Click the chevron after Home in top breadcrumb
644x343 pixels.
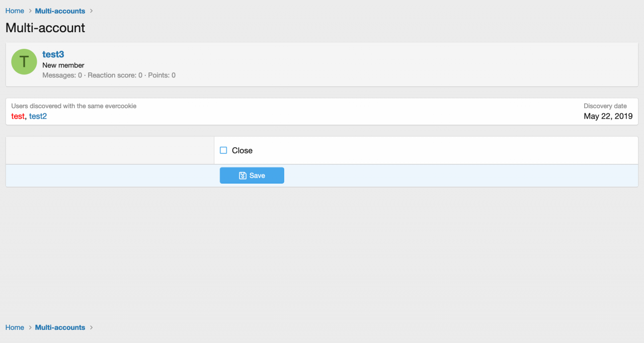[30, 11]
